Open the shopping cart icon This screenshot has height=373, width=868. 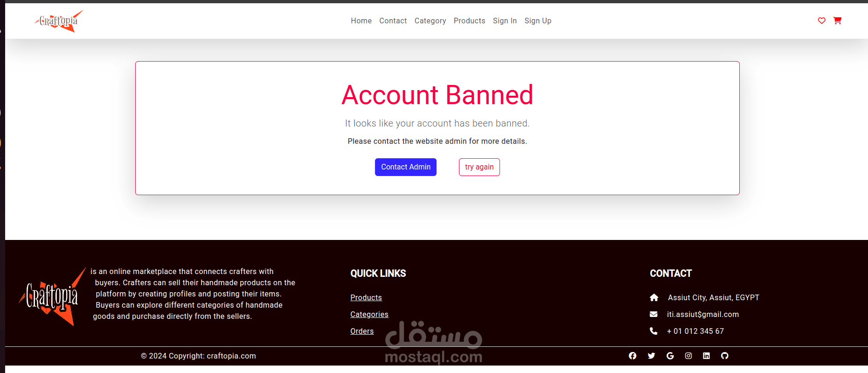tap(837, 21)
